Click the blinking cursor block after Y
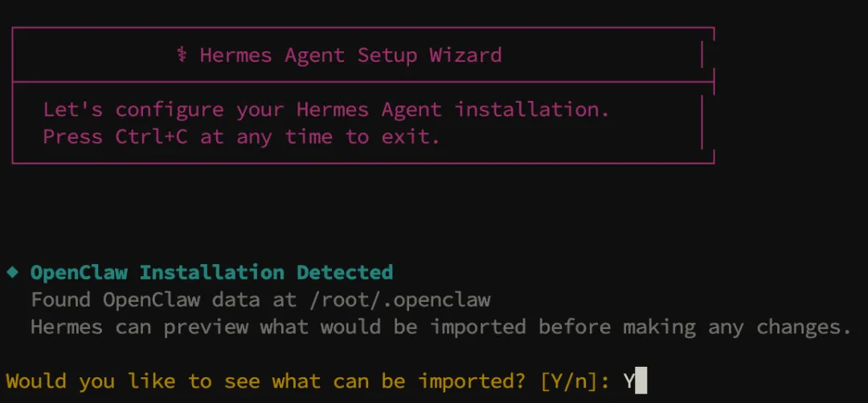This screenshot has width=868, height=403. tap(641, 381)
